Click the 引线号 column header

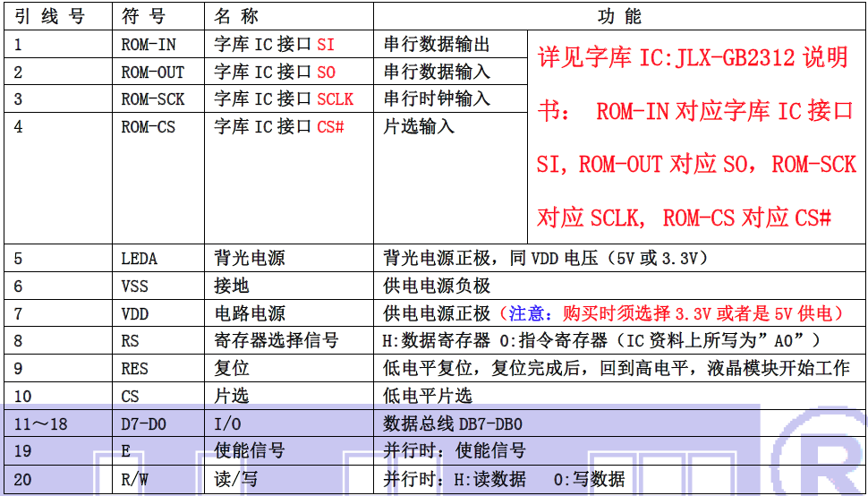[x=49, y=17]
